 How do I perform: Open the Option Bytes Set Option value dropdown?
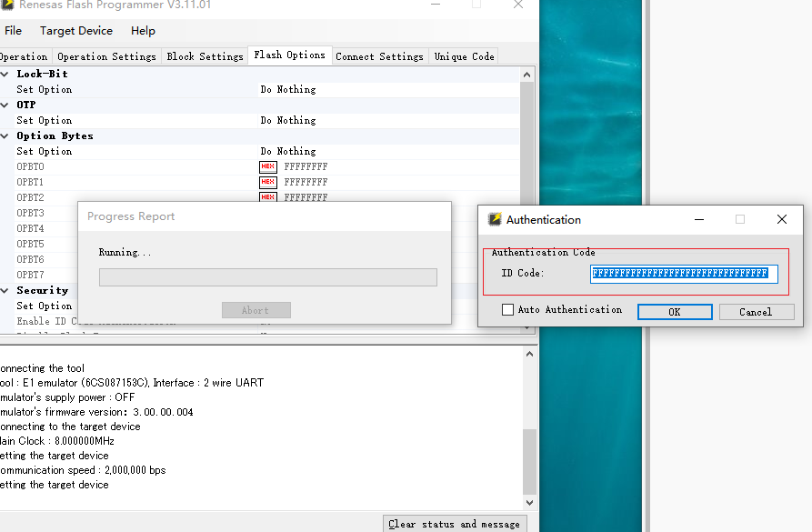coord(389,151)
